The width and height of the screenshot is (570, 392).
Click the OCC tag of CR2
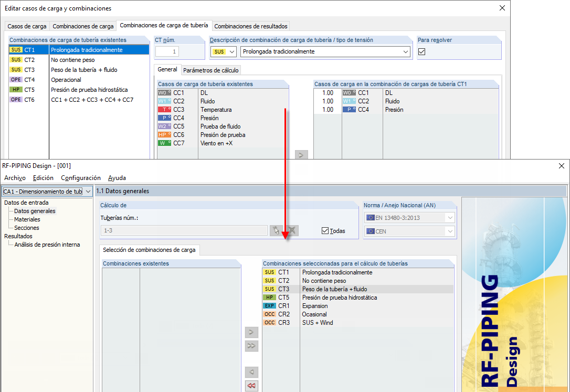269,314
